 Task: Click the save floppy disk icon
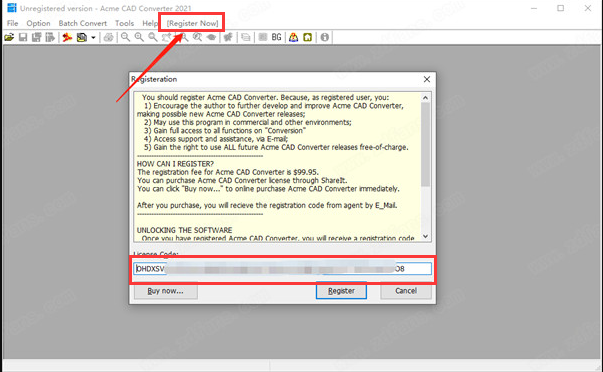pyautogui.click(x=23, y=37)
